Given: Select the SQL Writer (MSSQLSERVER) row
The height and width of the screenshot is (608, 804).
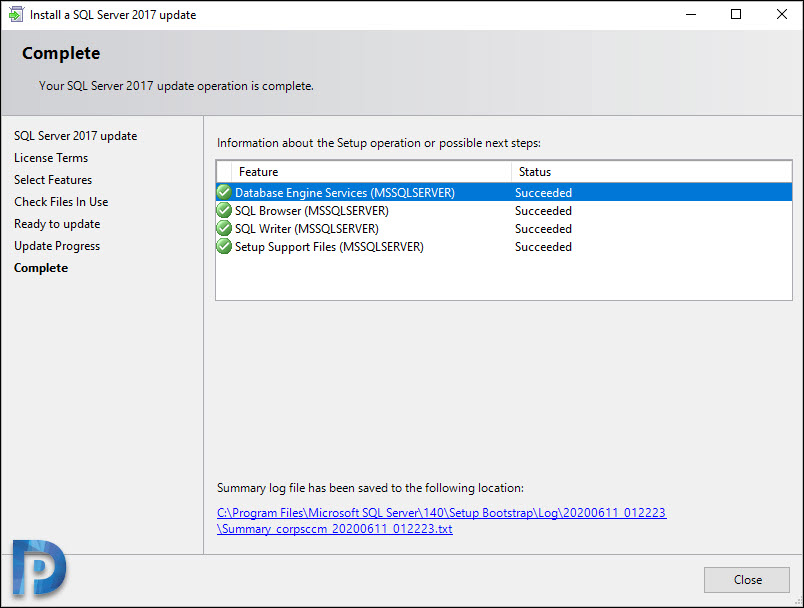Looking at the screenshot, I should pos(504,228).
